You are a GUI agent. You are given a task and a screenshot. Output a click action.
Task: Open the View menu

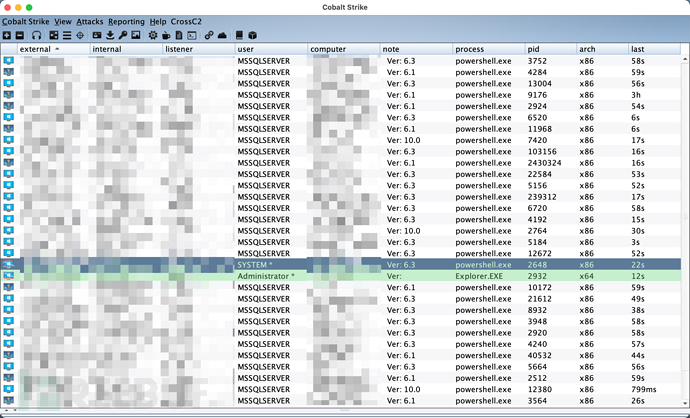pyautogui.click(x=63, y=22)
